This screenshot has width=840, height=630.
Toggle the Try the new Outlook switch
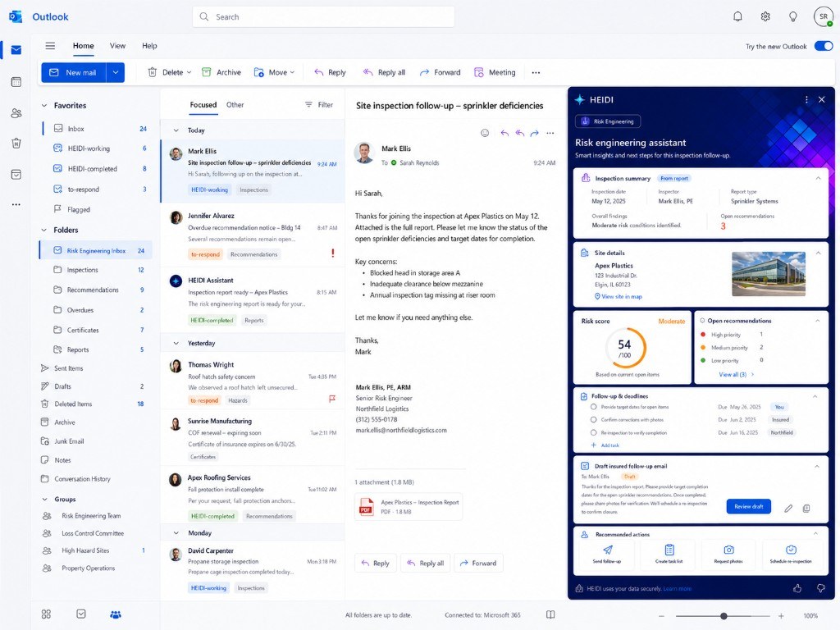pos(824,46)
